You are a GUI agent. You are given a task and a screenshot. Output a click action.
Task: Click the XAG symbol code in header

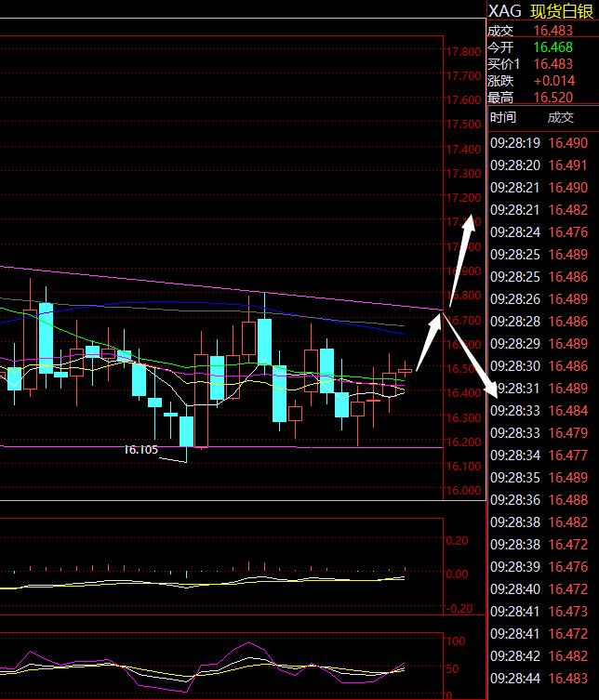(504, 11)
